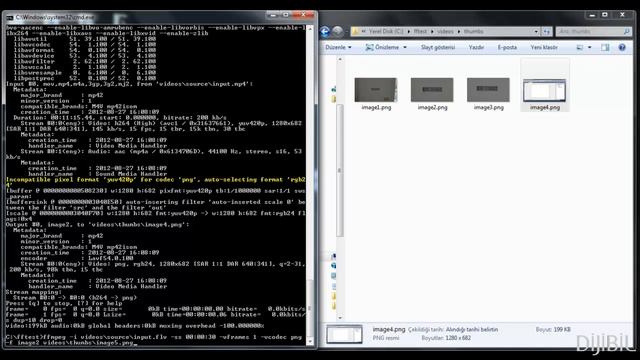Click the details pane preview of image4.png

point(344,334)
